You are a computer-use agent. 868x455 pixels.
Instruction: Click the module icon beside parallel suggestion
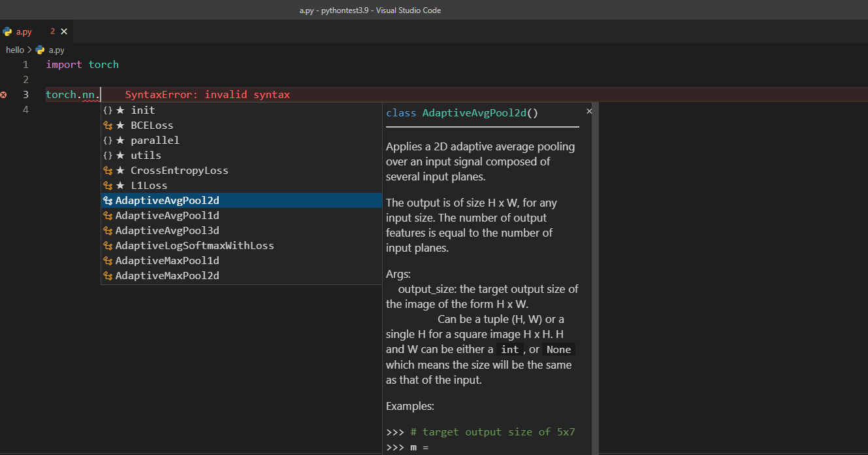[x=108, y=140]
